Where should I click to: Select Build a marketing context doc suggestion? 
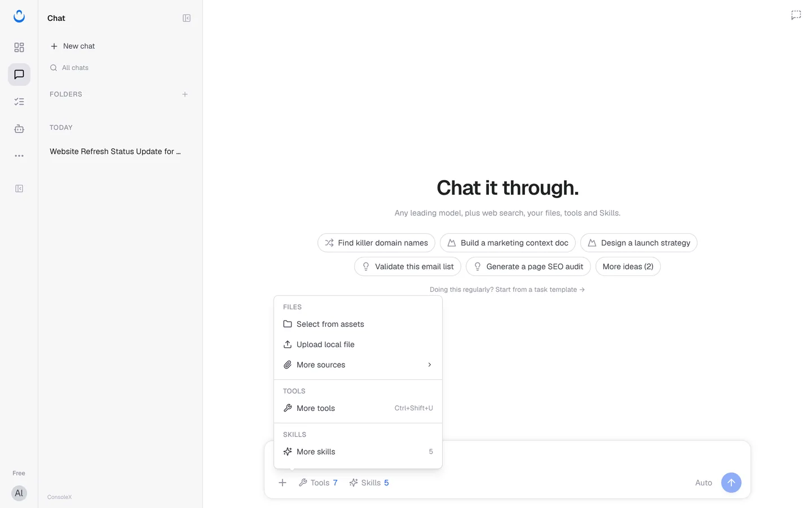pos(507,243)
